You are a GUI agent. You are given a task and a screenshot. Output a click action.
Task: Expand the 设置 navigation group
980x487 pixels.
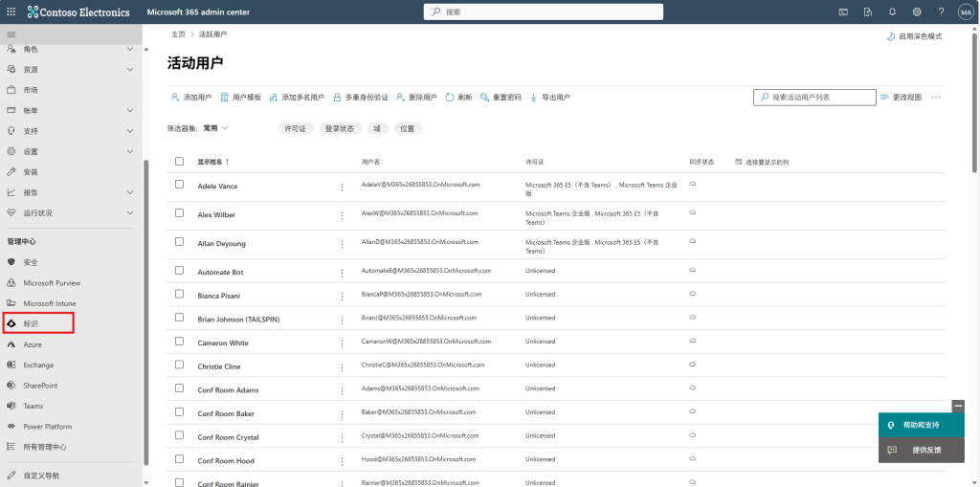131,151
